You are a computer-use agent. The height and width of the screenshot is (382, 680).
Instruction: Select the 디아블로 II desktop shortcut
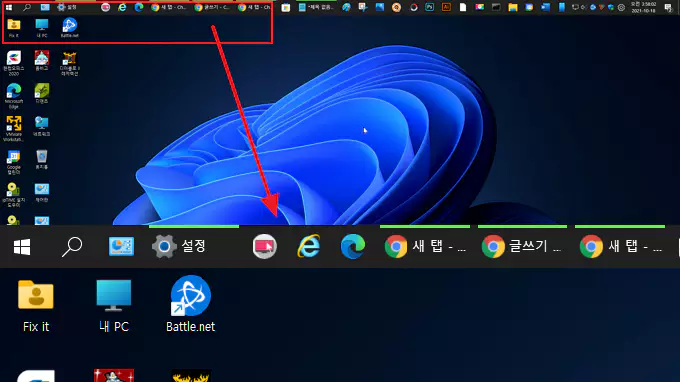(x=69, y=63)
